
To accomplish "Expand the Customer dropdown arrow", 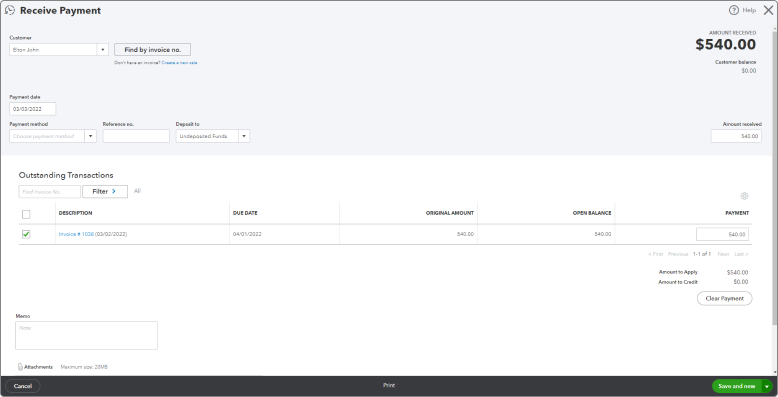I will (x=103, y=50).
